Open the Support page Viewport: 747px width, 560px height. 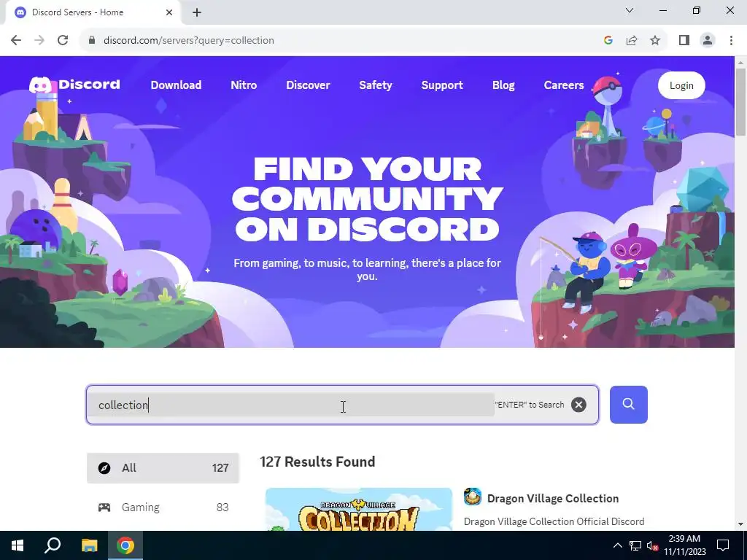click(x=442, y=85)
